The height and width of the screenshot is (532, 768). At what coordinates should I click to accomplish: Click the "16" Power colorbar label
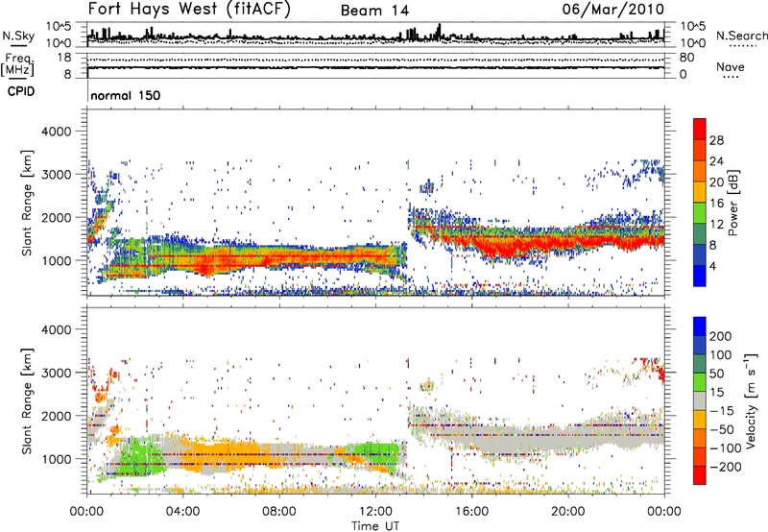coord(716,204)
